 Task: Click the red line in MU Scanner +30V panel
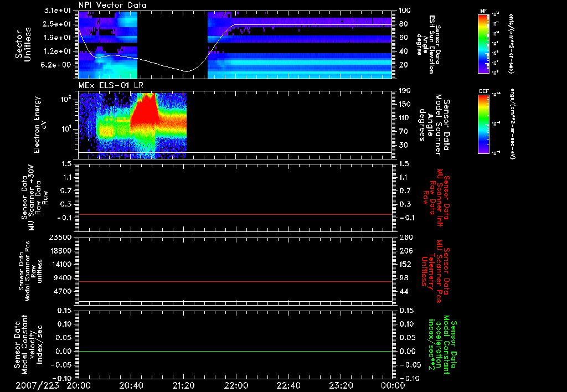[x=235, y=214]
